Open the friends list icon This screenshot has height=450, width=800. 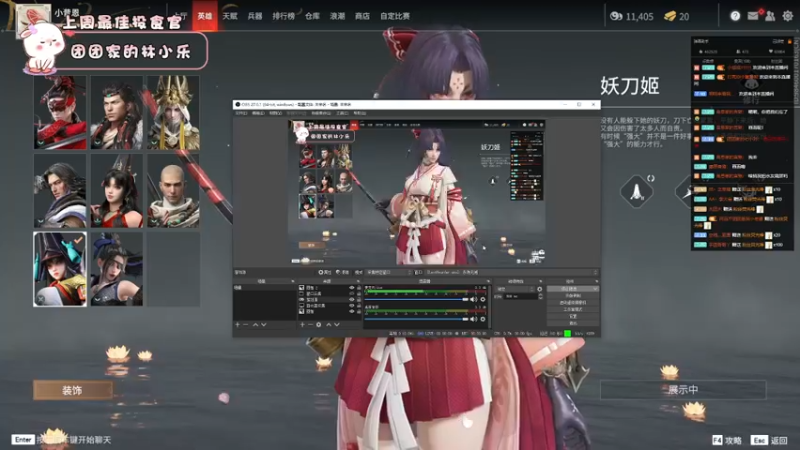click(x=770, y=16)
